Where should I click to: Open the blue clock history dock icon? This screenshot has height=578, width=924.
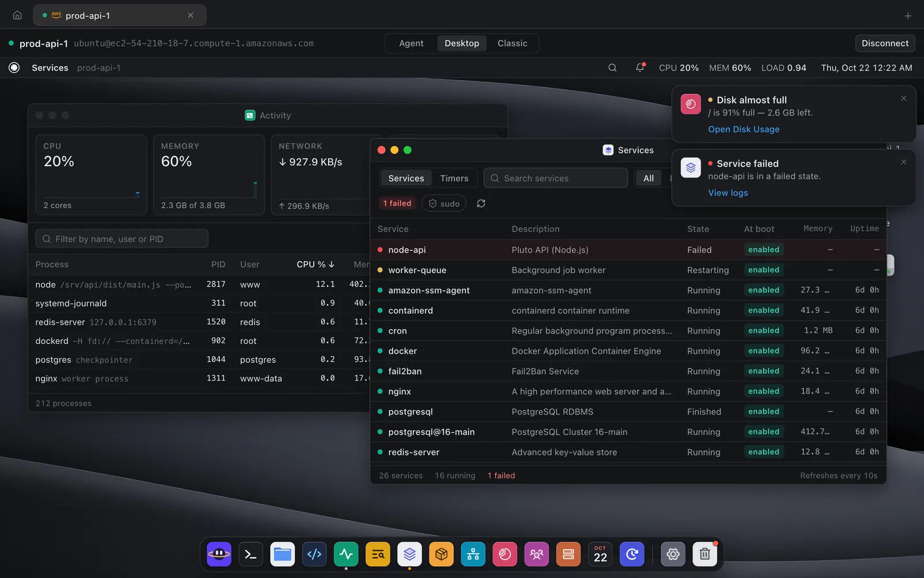pos(632,554)
